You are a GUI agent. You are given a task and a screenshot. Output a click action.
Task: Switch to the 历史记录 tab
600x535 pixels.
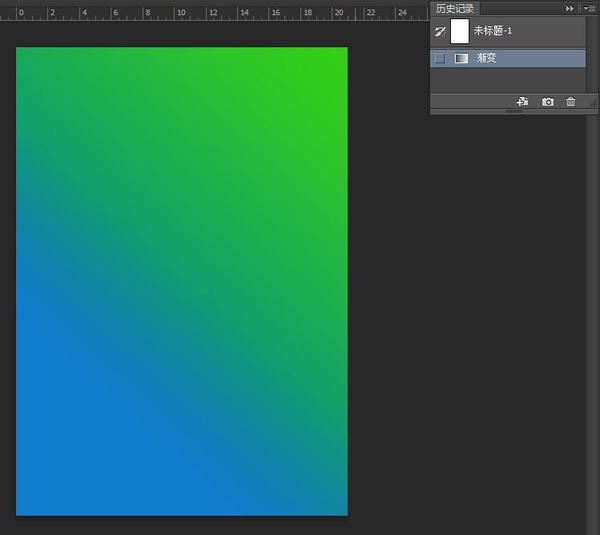453,8
